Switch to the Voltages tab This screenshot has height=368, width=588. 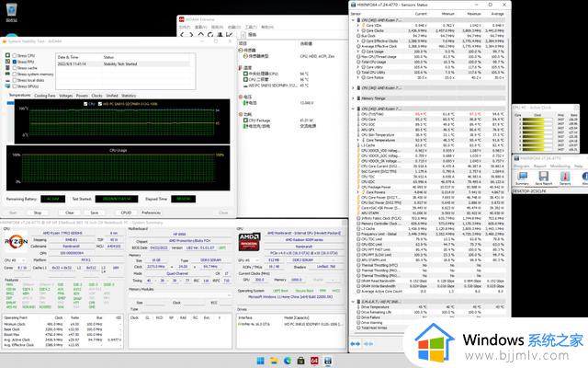click(x=65, y=96)
